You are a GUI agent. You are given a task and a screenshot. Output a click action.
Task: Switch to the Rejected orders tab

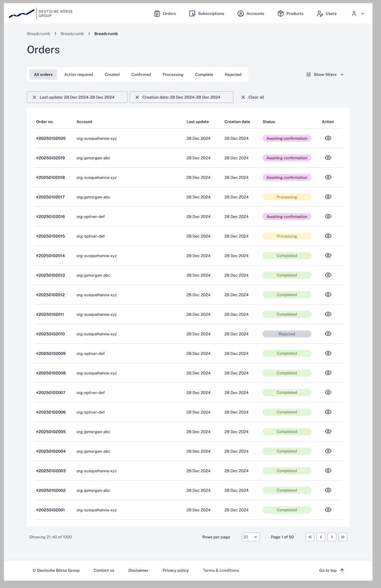[x=233, y=74]
